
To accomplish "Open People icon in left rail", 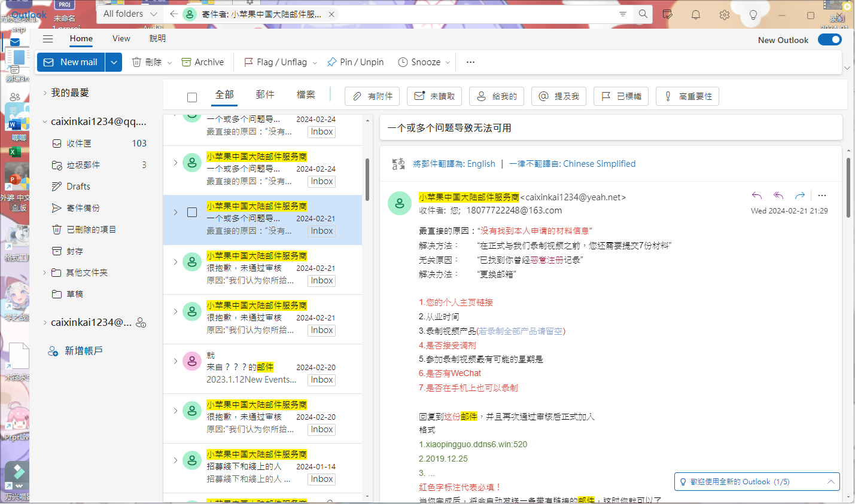I will (x=15, y=96).
